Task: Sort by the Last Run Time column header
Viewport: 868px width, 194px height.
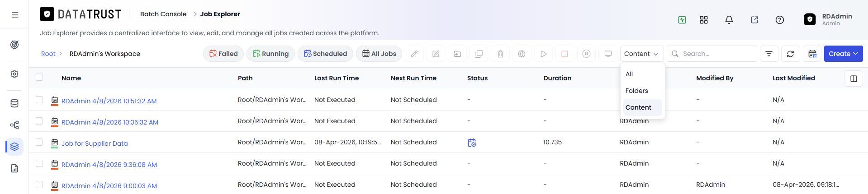Action: pos(337,78)
